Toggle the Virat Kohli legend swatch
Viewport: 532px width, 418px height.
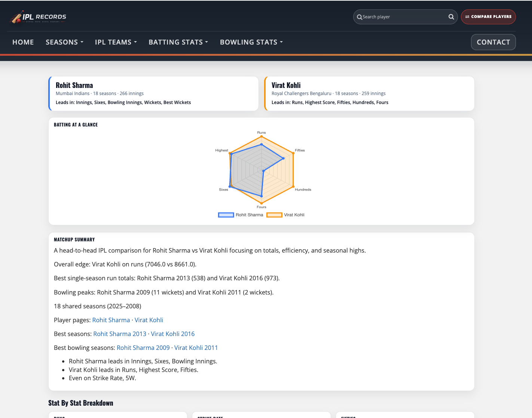pyautogui.click(x=274, y=215)
